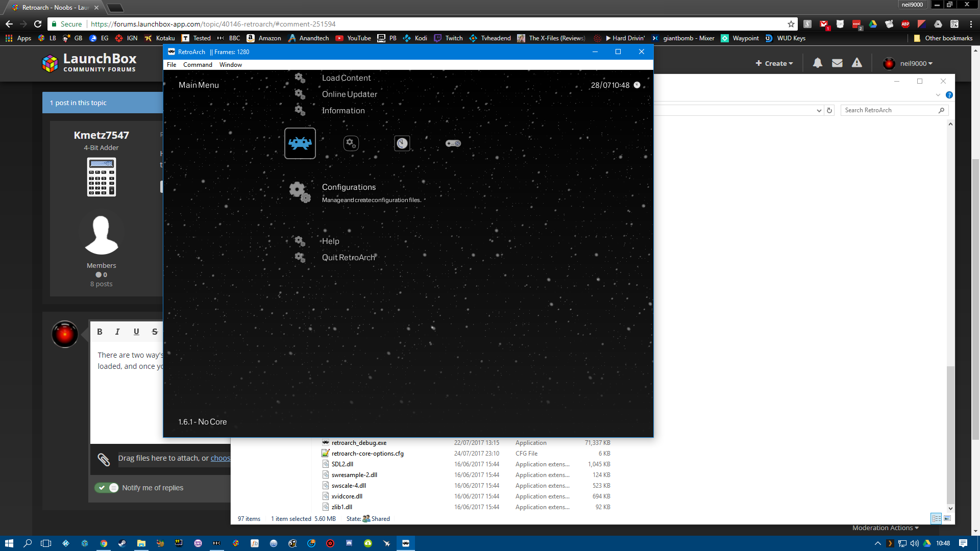
Task: Open the Windows Action Center icon
Action: (x=963, y=543)
